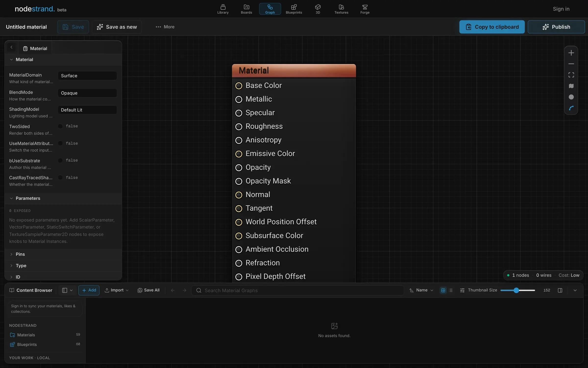Open the Blueprints tab
This screenshot has width=588, height=368.
click(294, 9)
